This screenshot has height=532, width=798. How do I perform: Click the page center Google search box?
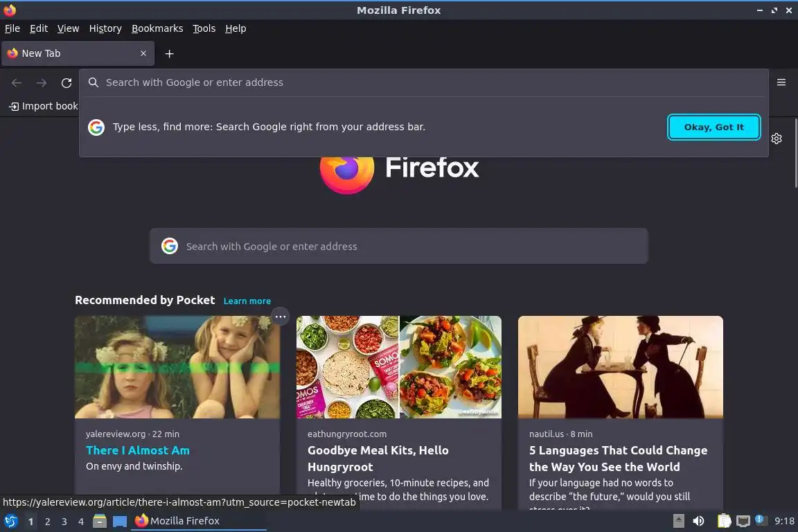[x=398, y=247]
